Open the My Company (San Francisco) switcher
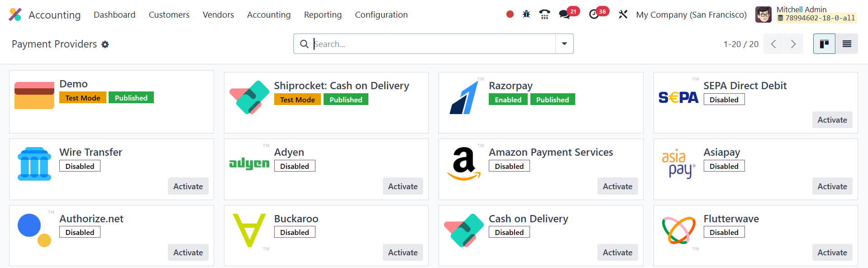 tap(691, 14)
